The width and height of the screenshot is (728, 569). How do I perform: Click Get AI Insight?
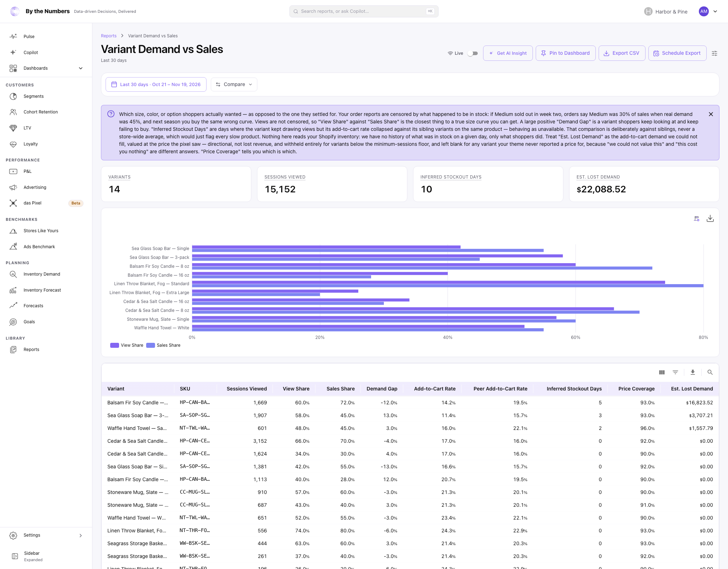coord(508,53)
